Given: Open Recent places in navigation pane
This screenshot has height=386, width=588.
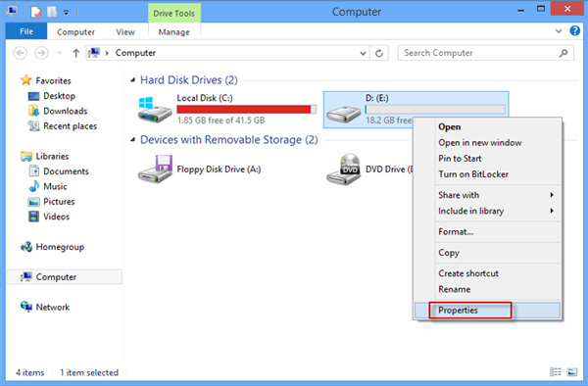Looking at the screenshot, I should pyautogui.click(x=63, y=126).
